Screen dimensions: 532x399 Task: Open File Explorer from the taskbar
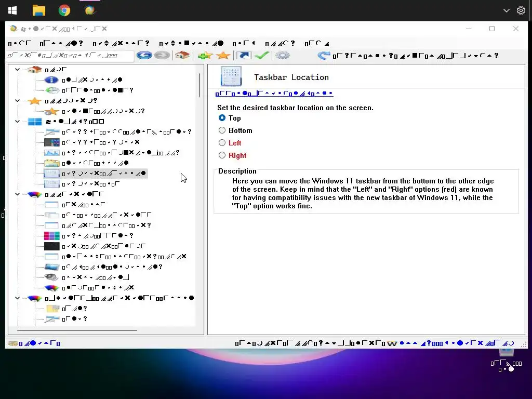point(38,10)
